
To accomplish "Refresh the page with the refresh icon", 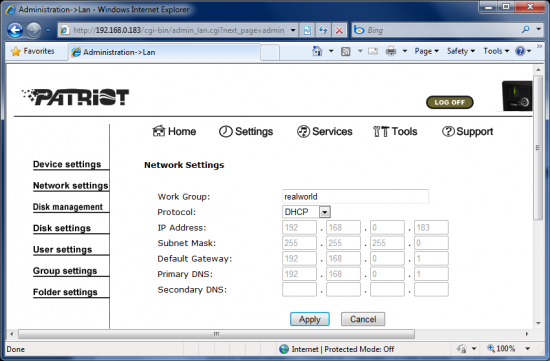I will (x=323, y=30).
